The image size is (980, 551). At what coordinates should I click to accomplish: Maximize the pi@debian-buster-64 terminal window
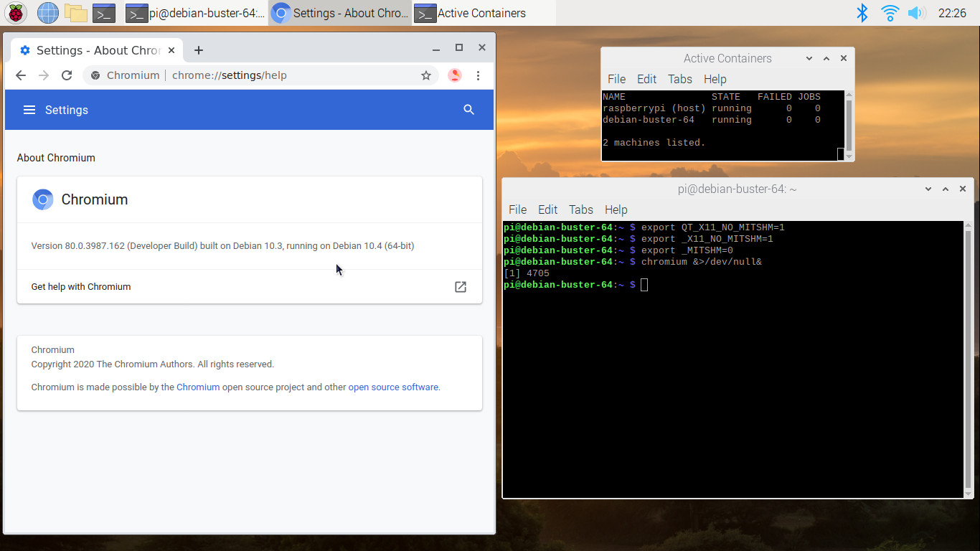coord(946,189)
